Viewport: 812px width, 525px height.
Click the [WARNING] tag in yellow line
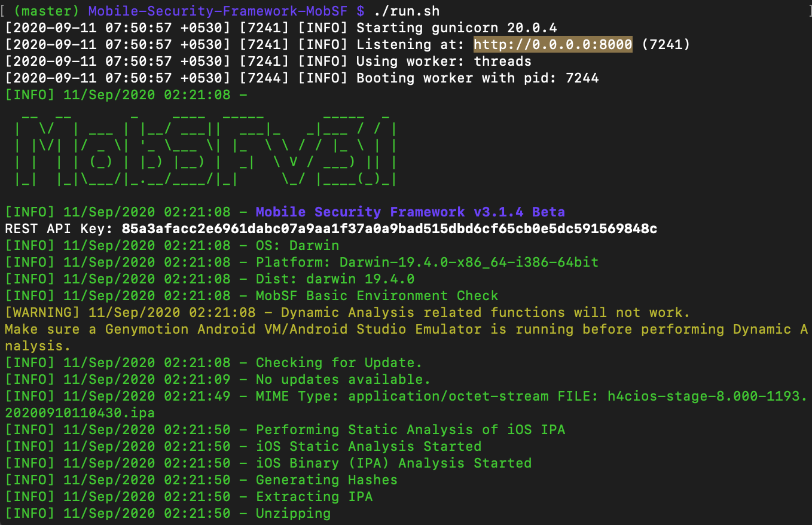click(x=42, y=312)
